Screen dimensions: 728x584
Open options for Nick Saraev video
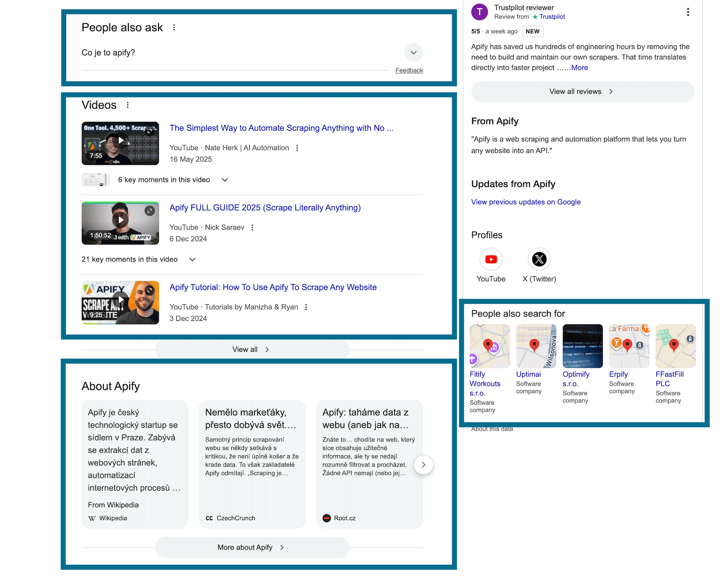pos(252,227)
